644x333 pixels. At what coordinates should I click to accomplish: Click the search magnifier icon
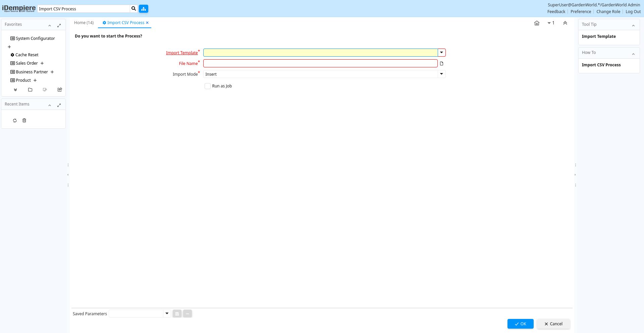[133, 9]
